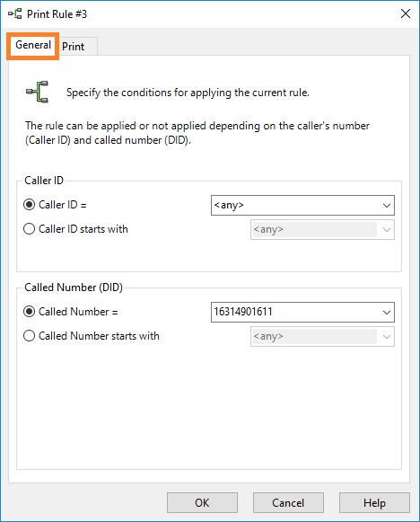
Task: Click the Print Rule title bar icon
Action: point(15,14)
